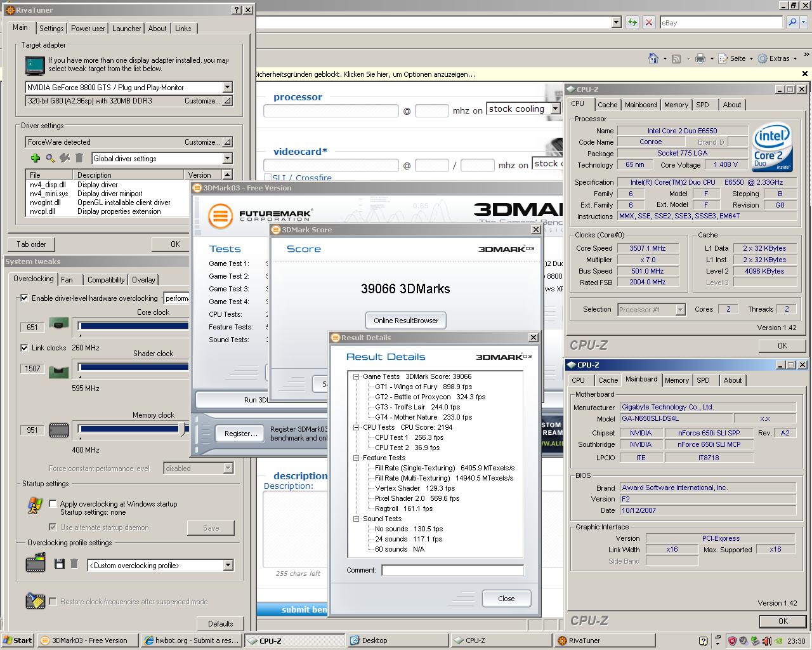
Task: Switch to SPD tab in the lower CPU-Z window
Action: click(x=703, y=380)
